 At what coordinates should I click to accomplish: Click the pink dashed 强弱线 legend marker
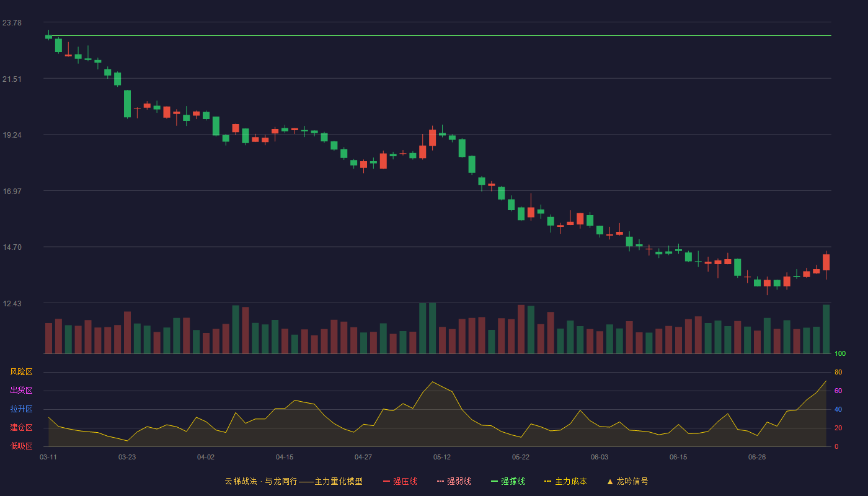tap(441, 481)
